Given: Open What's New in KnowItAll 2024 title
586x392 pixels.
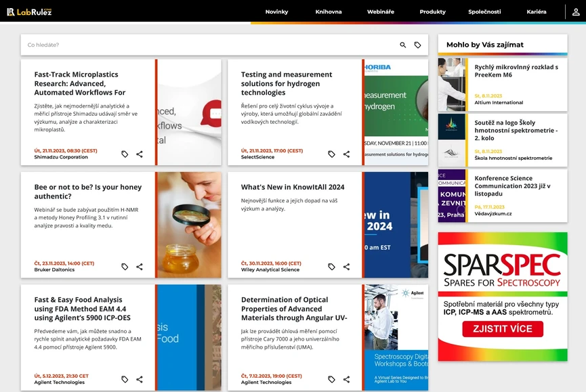Looking at the screenshot, I should (293, 187).
